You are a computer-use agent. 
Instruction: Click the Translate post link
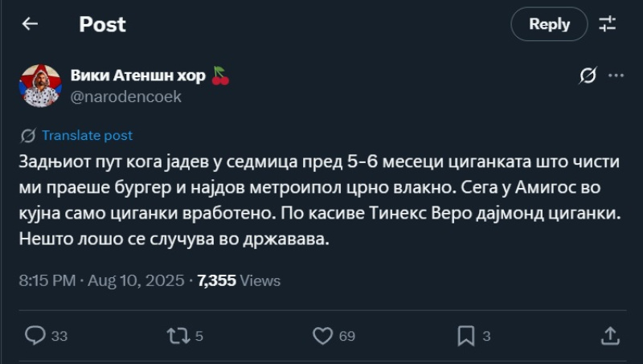[87, 136]
